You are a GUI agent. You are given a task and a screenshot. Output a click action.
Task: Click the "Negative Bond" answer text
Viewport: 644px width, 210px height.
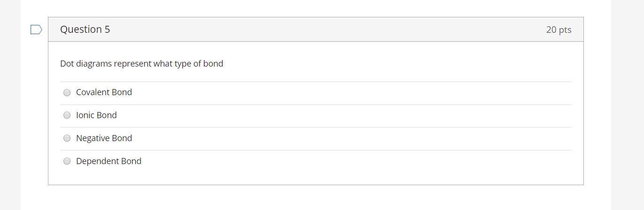point(104,138)
